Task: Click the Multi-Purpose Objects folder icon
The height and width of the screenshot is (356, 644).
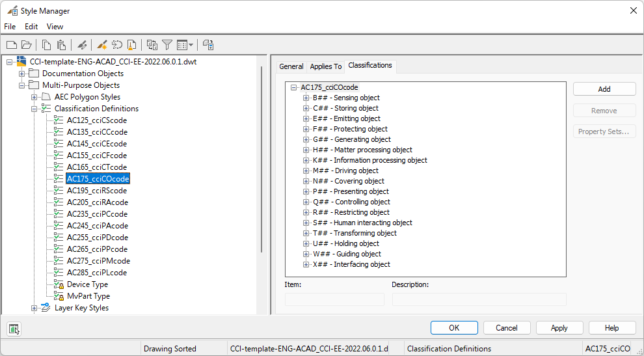Action: 34,85
